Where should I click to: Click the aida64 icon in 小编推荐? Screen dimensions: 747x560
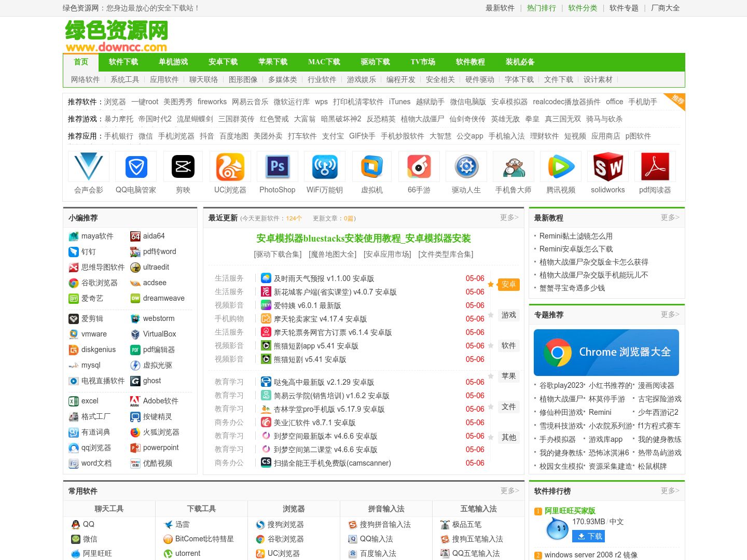coord(135,236)
